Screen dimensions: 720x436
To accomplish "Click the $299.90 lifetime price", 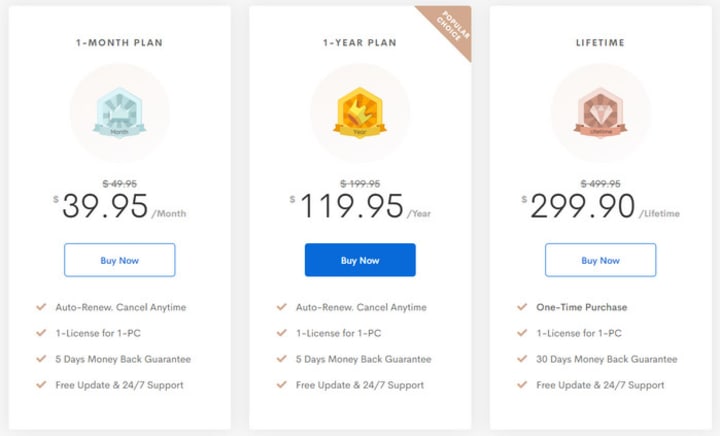I will pyautogui.click(x=585, y=207).
